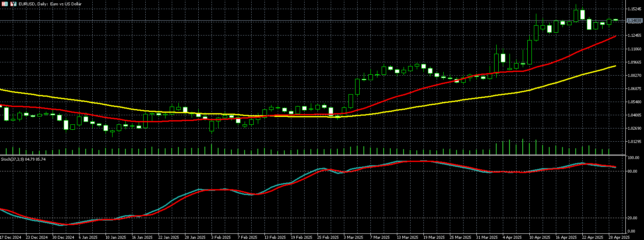Image resolution: width=644 pixels, height=240 pixels.
Task: Select the 13 Feb 2025 date label
Action: [x=275, y=238]
